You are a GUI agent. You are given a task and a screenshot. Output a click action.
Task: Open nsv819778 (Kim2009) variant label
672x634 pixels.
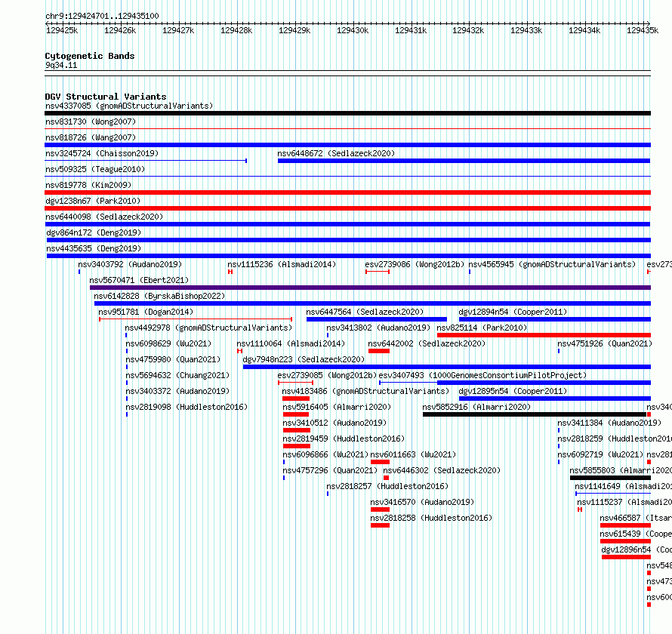click(88, 185)
